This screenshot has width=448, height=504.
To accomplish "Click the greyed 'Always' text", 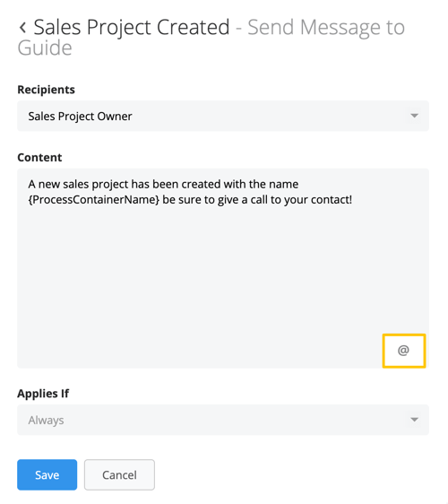I will tap(47, 421).
